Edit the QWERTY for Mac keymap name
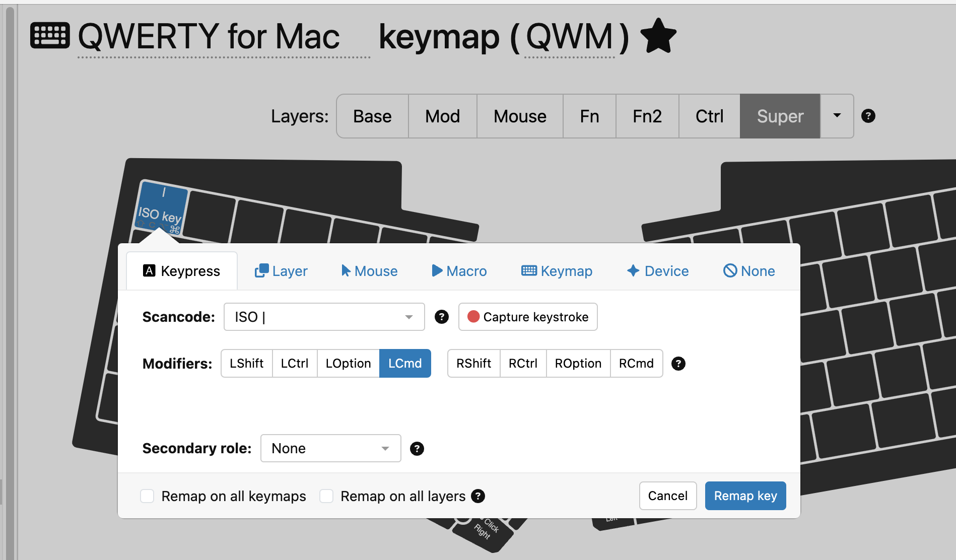 click(209, 37)
